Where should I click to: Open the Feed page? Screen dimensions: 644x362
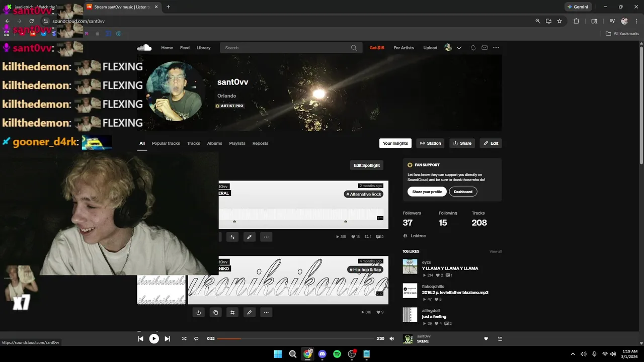tap(185, 48)
